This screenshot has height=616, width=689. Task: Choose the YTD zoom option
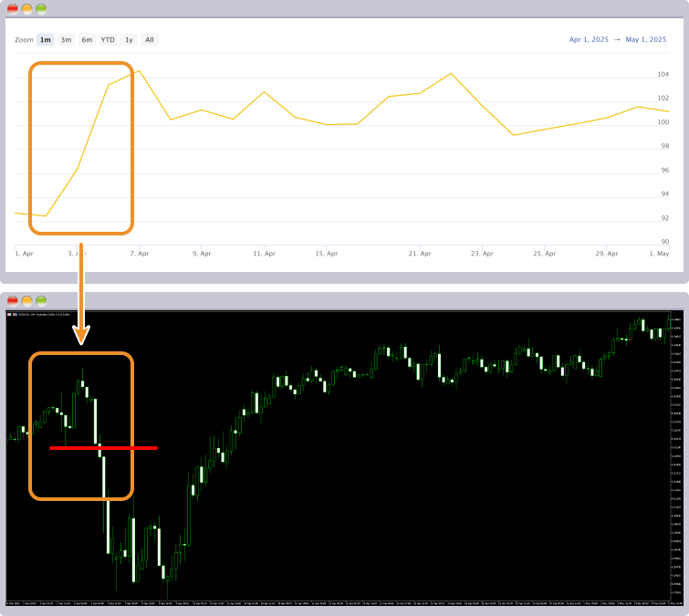click(108, 40)
